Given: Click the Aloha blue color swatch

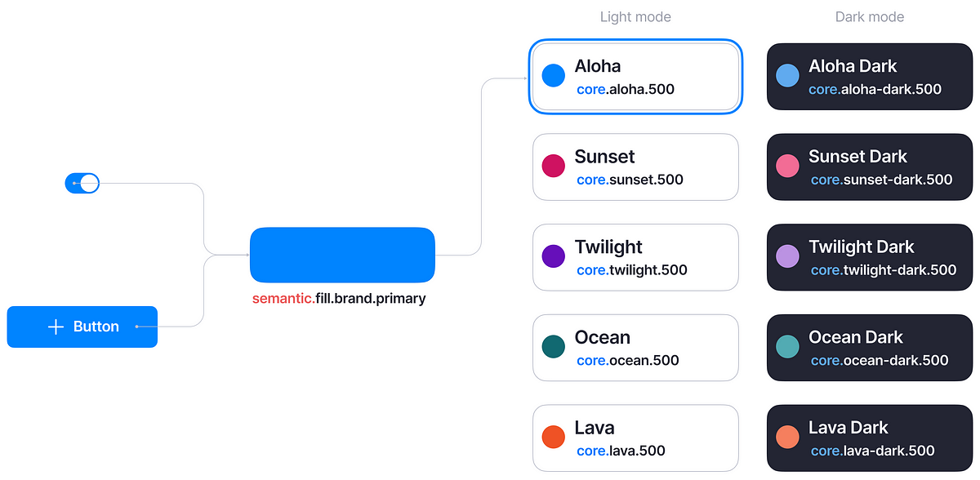Looking at the screenshot, I should [x=554, y=76].
